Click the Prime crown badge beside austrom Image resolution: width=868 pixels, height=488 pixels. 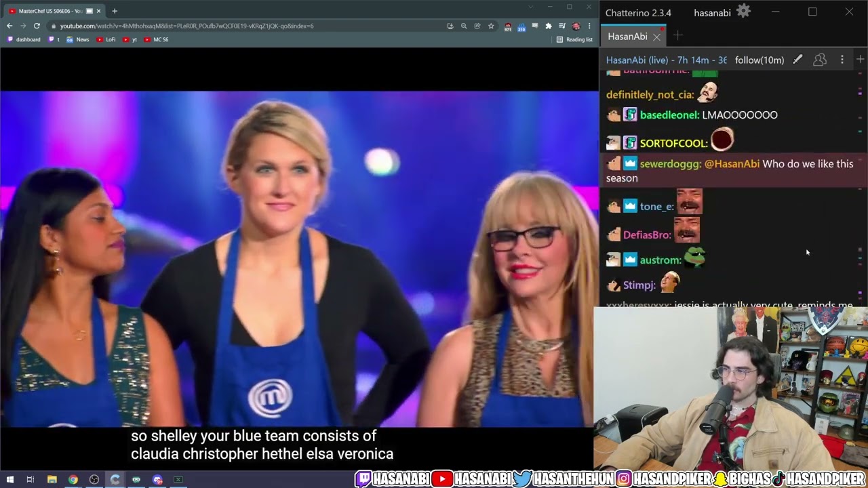tap(630, 260)
